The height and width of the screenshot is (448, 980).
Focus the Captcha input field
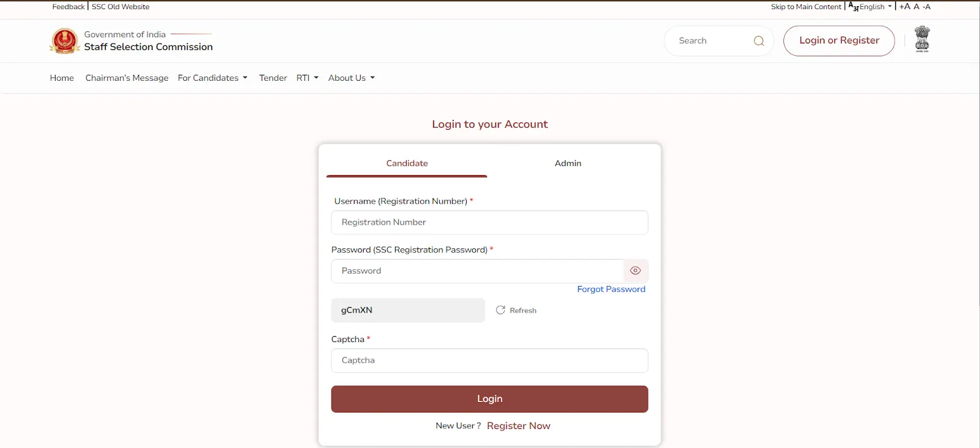coord(489,360)
